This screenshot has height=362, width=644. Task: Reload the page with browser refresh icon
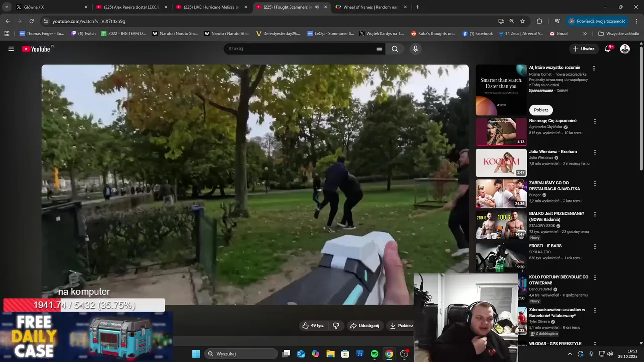(32, 21)
